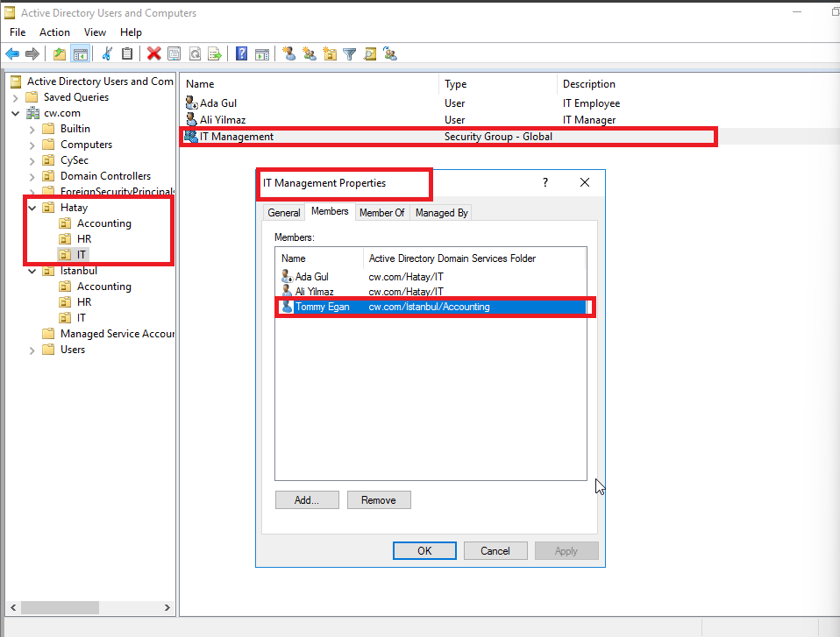This screenshot has height=637, width=840.
Task: Switch to the Member Of tab
Action: [381, 213]
